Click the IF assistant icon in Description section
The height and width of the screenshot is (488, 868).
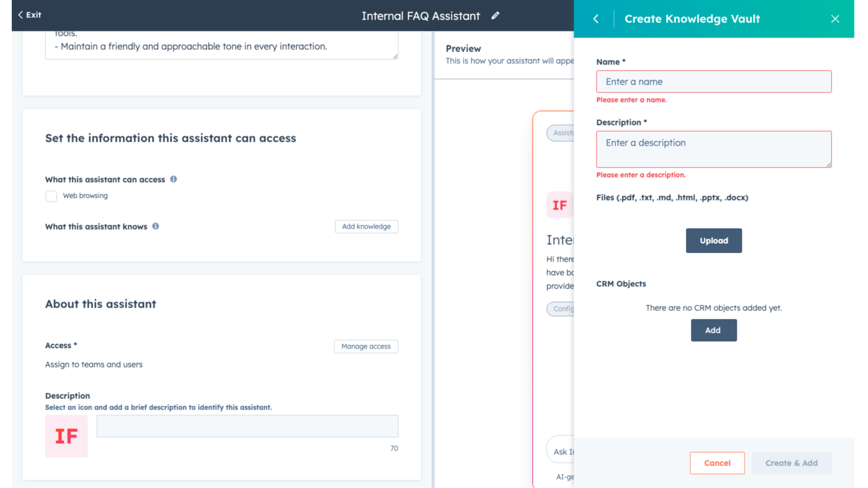coord(66,436)
